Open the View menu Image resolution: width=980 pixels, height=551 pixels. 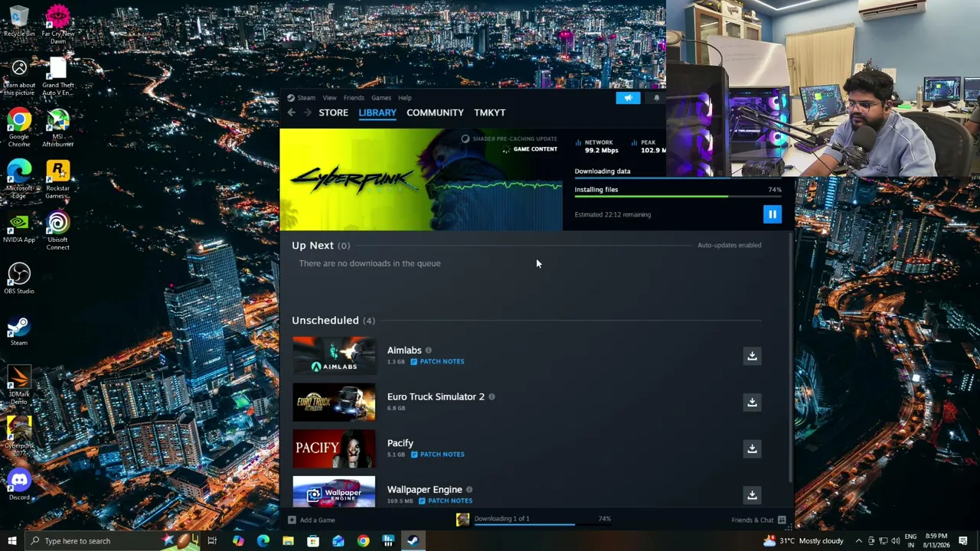329,98
